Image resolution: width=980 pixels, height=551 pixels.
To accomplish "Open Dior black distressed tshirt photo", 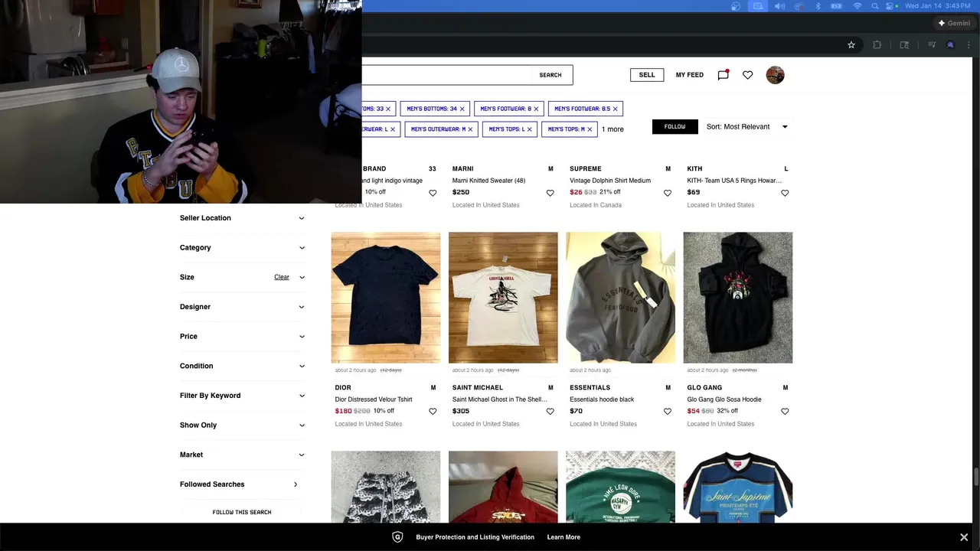I will pyautogui.click(x=386, y=298).
